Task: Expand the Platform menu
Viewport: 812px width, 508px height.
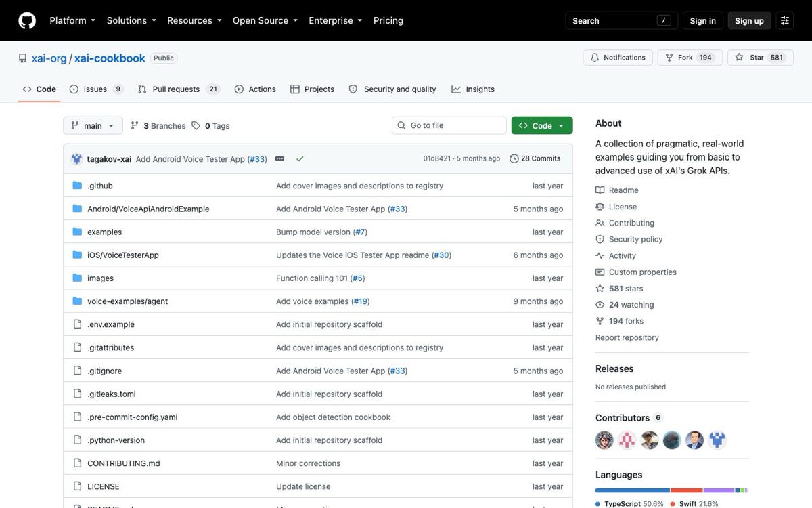Action: click(72, 20)
